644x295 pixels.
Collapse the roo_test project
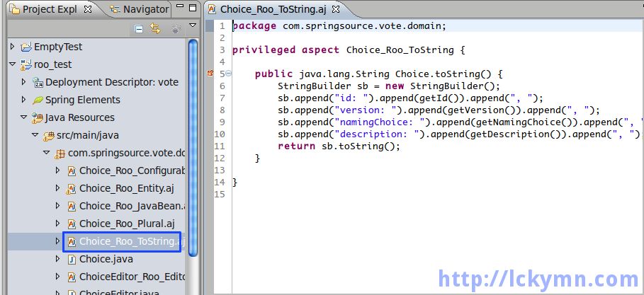point(12,64)
